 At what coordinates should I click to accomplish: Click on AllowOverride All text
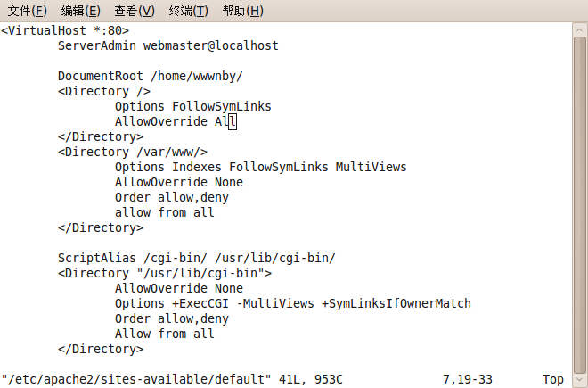(176, 121)
